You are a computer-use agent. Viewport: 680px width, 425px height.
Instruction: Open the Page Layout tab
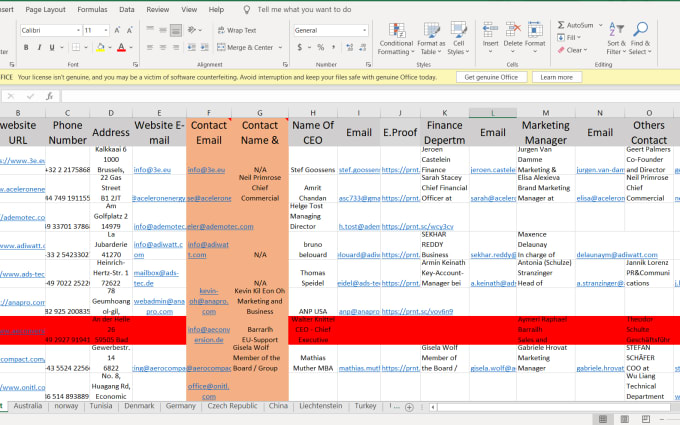point(46,9)
